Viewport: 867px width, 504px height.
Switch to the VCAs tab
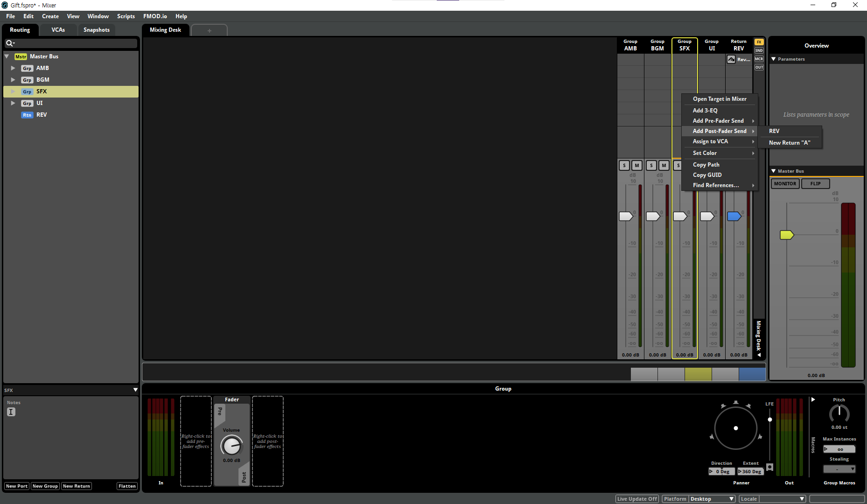tap(58, 30)
